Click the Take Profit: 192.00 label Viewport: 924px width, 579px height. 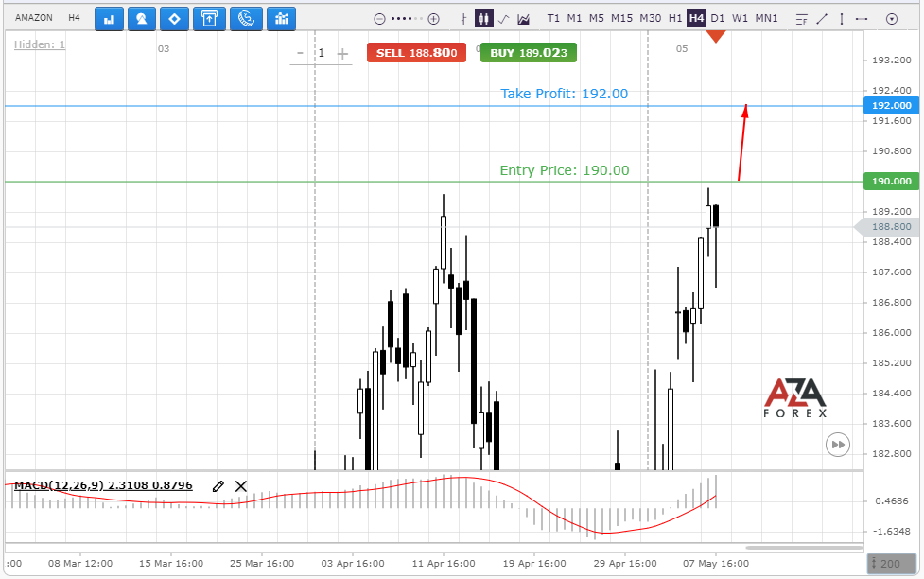565,94
